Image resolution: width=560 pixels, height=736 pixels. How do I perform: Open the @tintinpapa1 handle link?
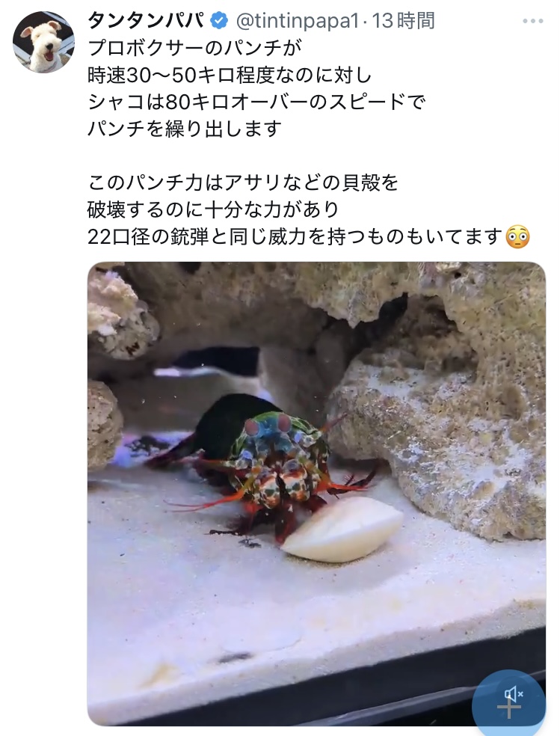point(297,21)
